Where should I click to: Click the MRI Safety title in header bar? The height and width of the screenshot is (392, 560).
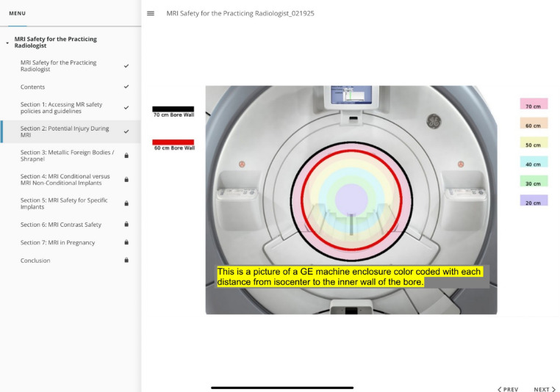point(240,13)
